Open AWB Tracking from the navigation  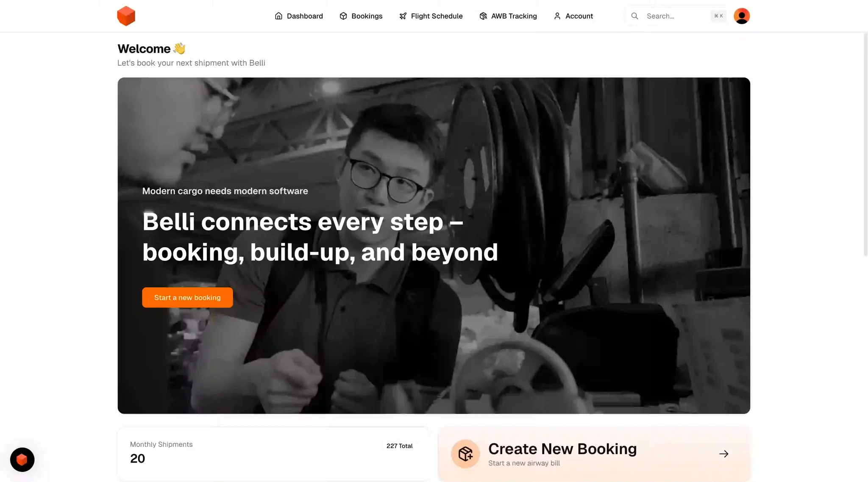pyautogui.click(x=508, y=16)
